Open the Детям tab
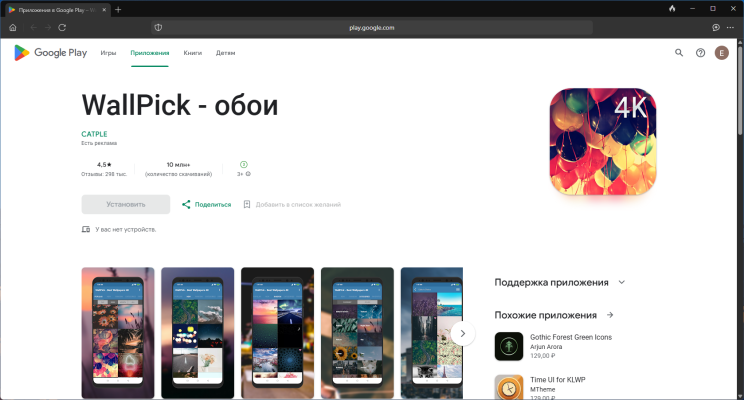 coord(226,53)
